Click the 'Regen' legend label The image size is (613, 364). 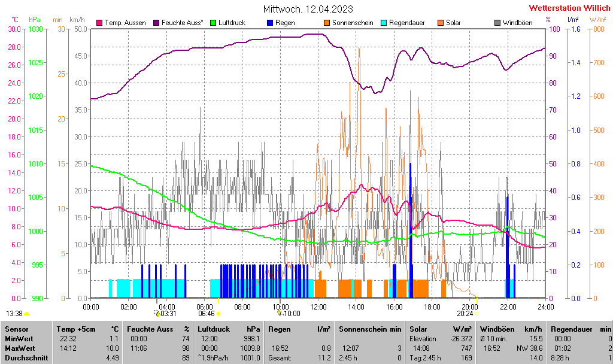point(285,23)
